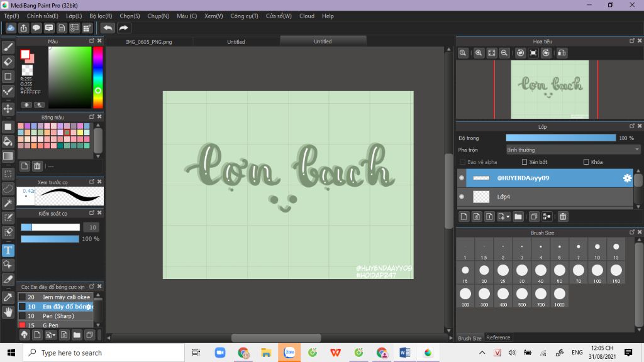
Task: Activate the rectangular Select tool
Action: tap(8, 174)
